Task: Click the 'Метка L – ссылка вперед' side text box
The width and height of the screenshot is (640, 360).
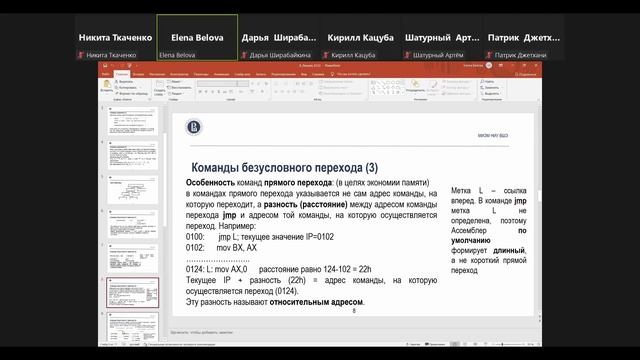Action: tap(489, 230)
